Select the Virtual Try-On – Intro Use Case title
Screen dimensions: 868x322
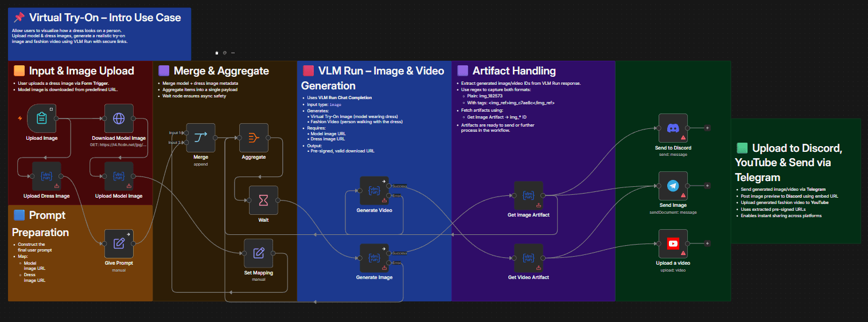[105, 18]
